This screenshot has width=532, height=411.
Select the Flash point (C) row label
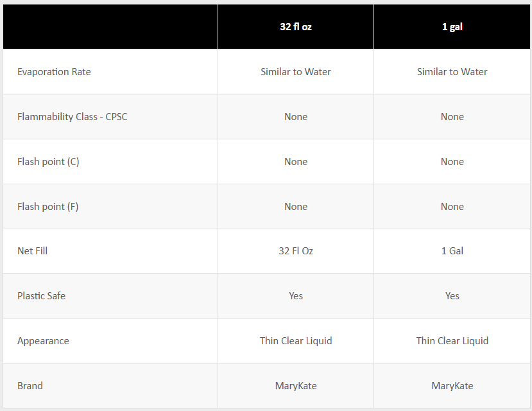[48, 162]
